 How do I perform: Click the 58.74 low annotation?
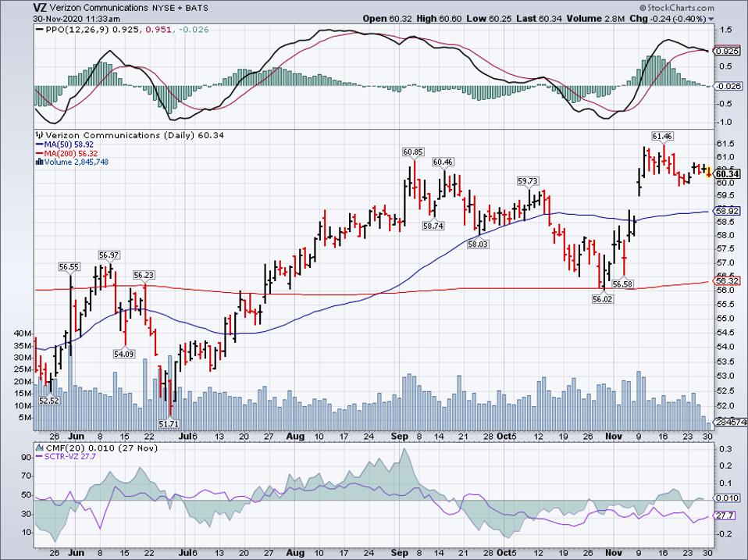point(433,226)
